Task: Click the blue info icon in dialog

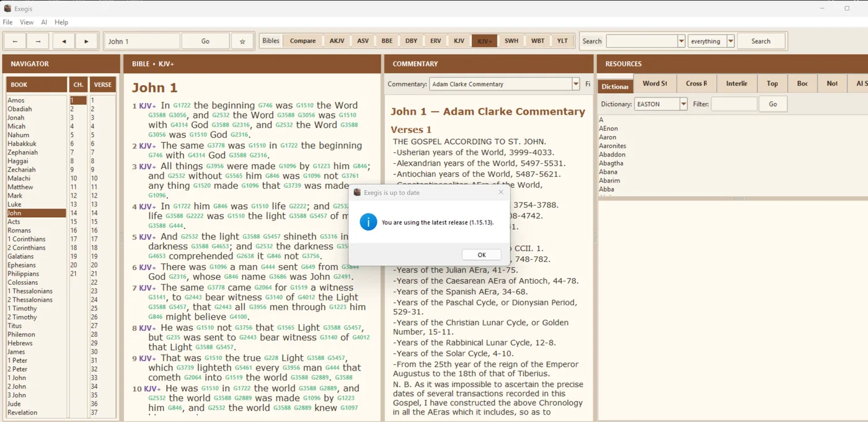Action: tap(368, 222)
